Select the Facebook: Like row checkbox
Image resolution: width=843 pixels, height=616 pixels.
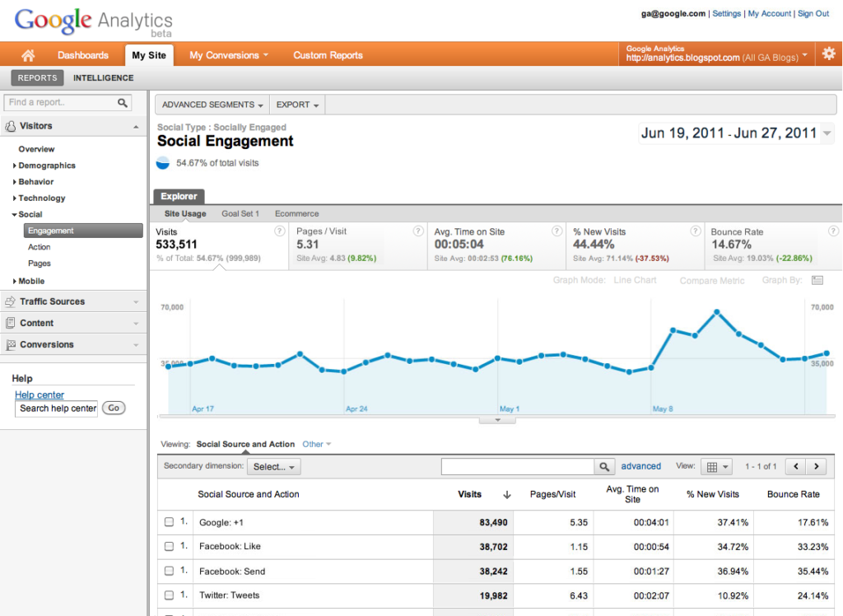click(169, 547)
